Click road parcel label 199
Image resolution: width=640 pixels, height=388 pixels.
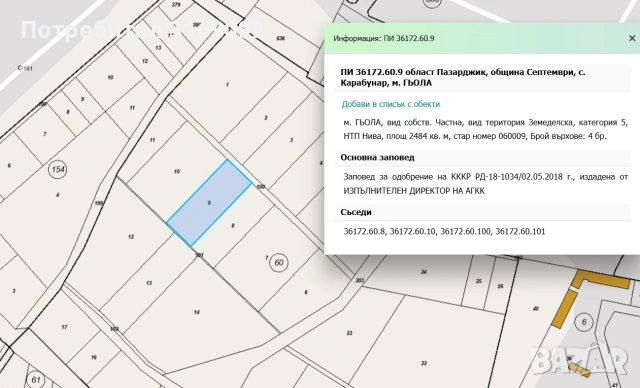pos(98,203)
